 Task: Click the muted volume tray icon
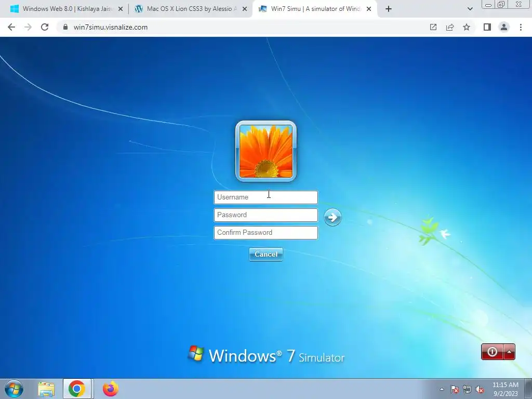click(480, 390)
